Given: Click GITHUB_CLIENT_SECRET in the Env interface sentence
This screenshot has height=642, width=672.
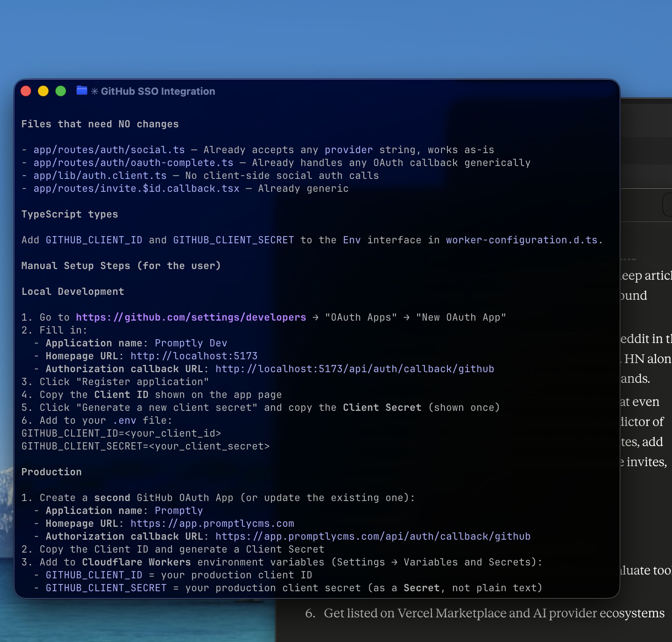Looking at the screenshot, I should 234,240.
